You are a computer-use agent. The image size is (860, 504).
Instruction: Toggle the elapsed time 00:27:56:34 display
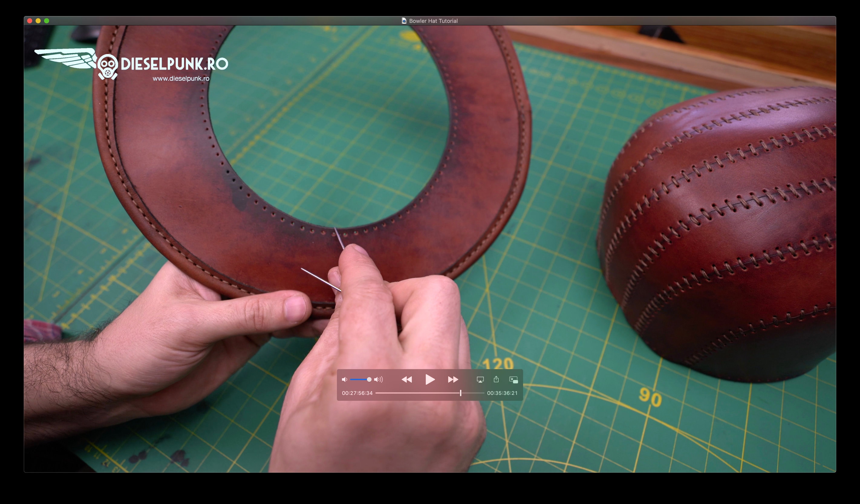tap(357, 393)
